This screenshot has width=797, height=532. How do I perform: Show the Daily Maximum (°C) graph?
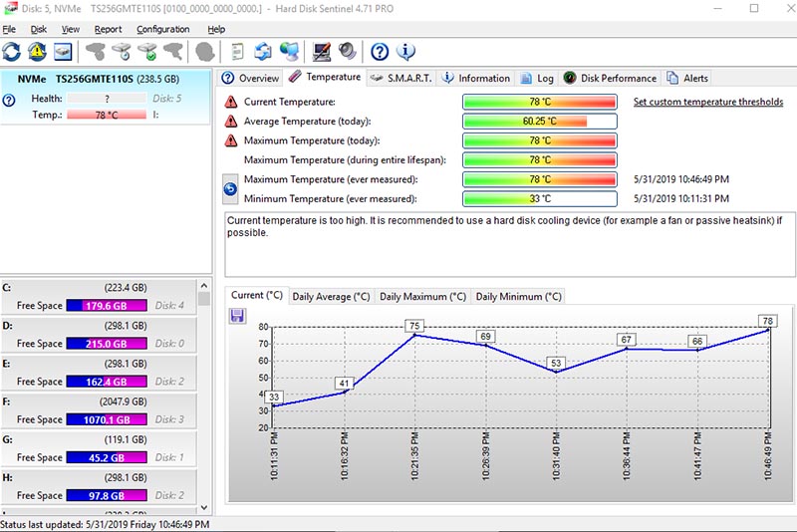pos(422,297)
